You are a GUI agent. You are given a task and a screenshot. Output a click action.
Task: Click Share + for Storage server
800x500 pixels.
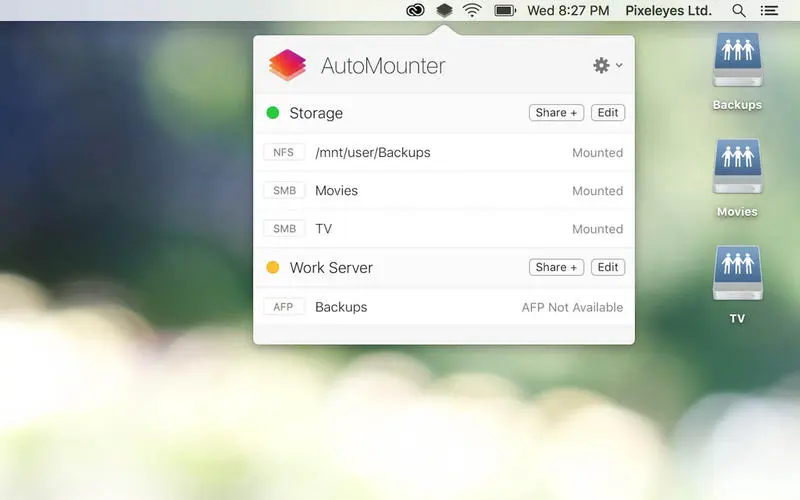(x=556, y=113)
